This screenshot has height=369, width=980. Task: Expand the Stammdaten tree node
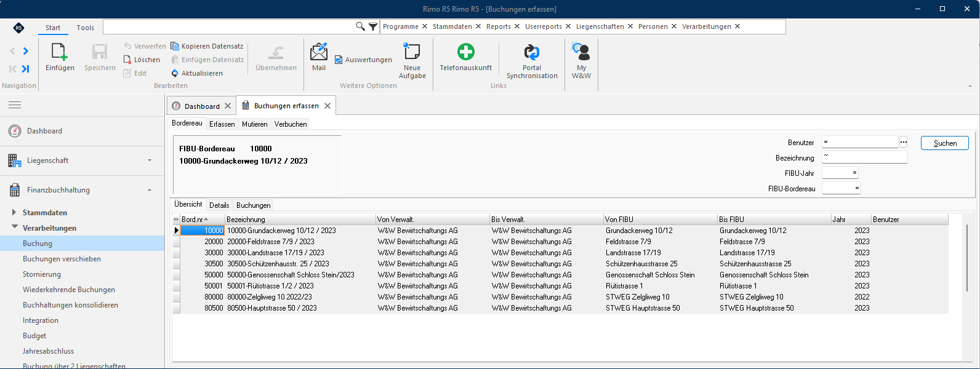[15, 212]
